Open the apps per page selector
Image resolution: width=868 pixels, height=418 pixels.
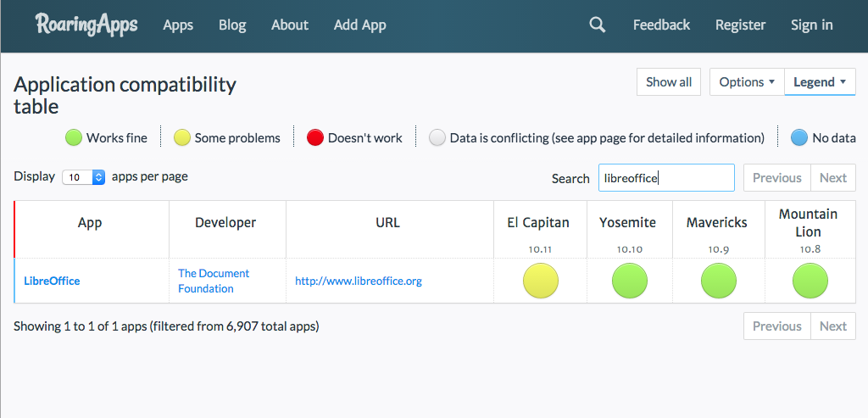[x=84, y=177]
